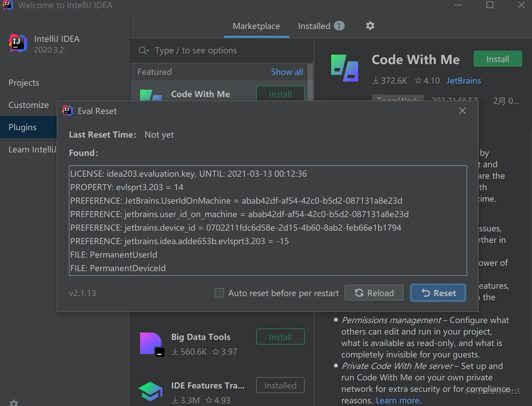Screen dimensions: 532x406
Task: Click the window title bar IntelliJ icon
Action: click(x=8, y=5)
